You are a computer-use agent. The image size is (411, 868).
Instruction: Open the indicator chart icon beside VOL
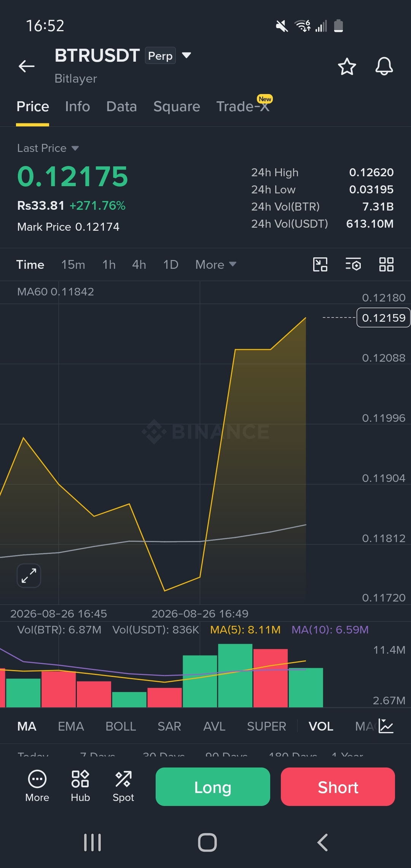coord(386,726)
